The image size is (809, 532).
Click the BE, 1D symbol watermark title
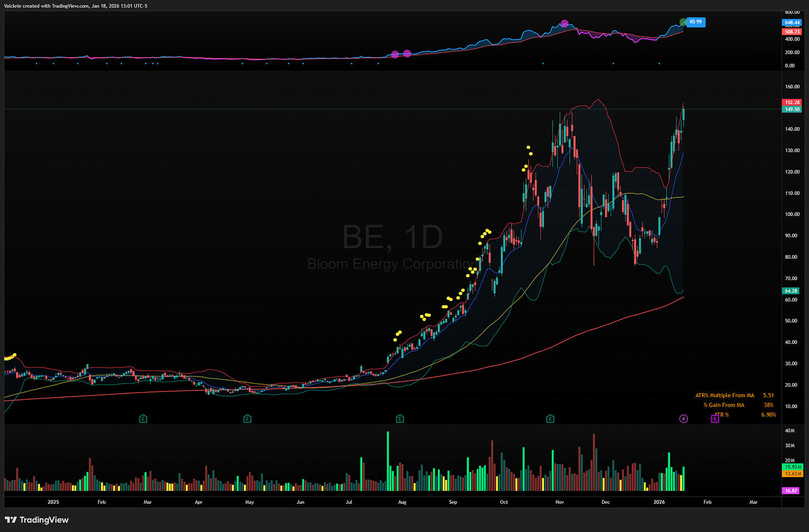click(x=392, y=237)
